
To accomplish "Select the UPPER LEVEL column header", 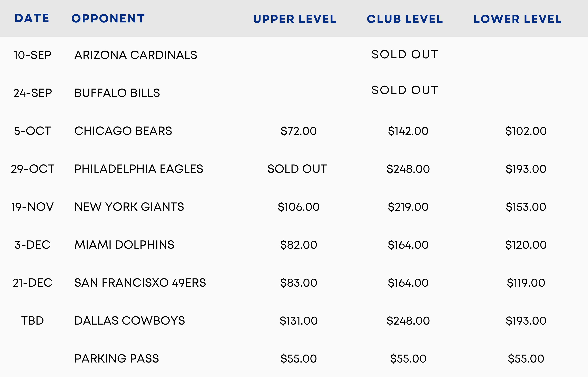I will point(295,19).
